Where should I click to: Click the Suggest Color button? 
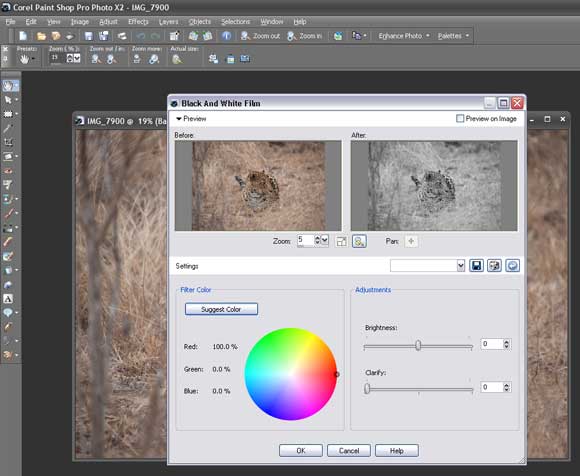[221, 309]
